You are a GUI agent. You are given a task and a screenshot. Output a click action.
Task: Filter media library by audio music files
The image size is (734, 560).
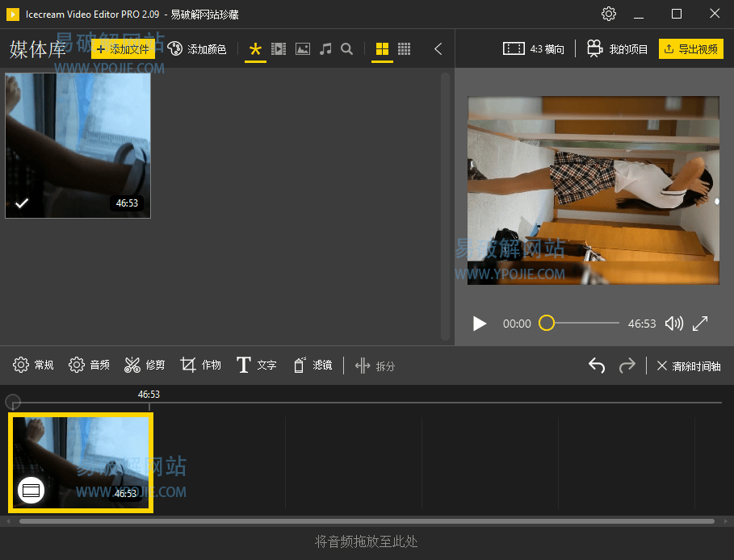(x=325, y=49)
